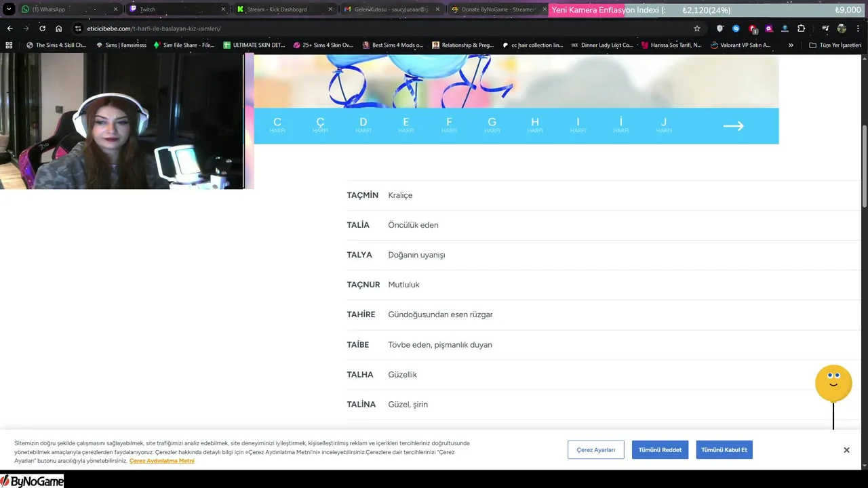Click the name TAÇMİN
Image resolution: width=868 pixels, height=488 pixels.
(363, 195)
